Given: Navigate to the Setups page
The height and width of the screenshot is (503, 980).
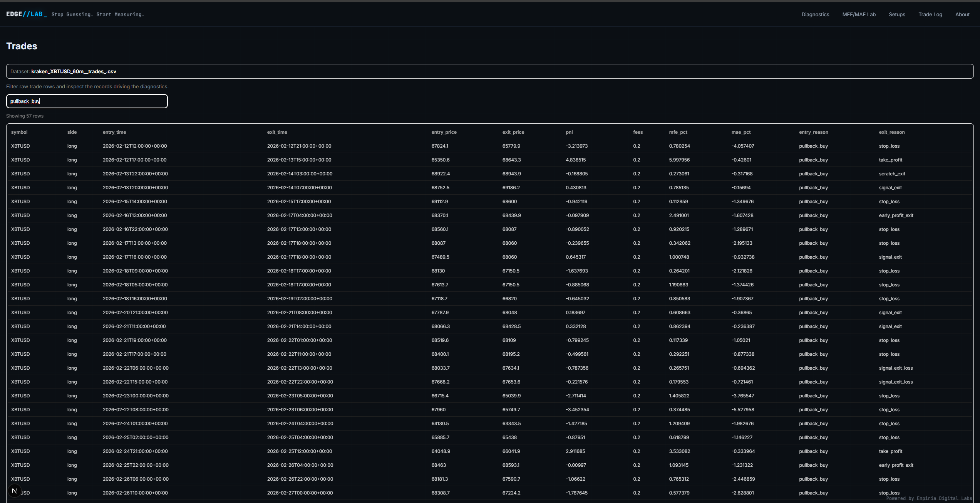Looking at the screenshot, I should point(897,14).
